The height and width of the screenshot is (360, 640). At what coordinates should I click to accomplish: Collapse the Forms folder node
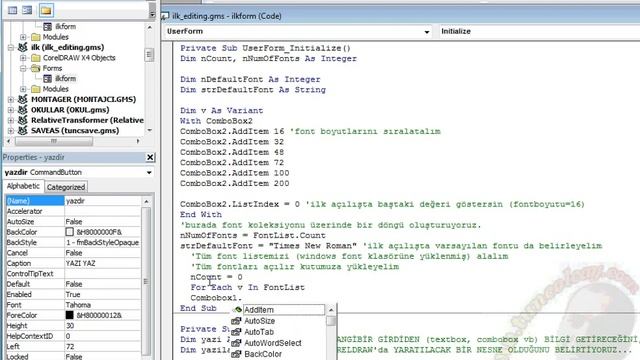click(x=23, y=68)
